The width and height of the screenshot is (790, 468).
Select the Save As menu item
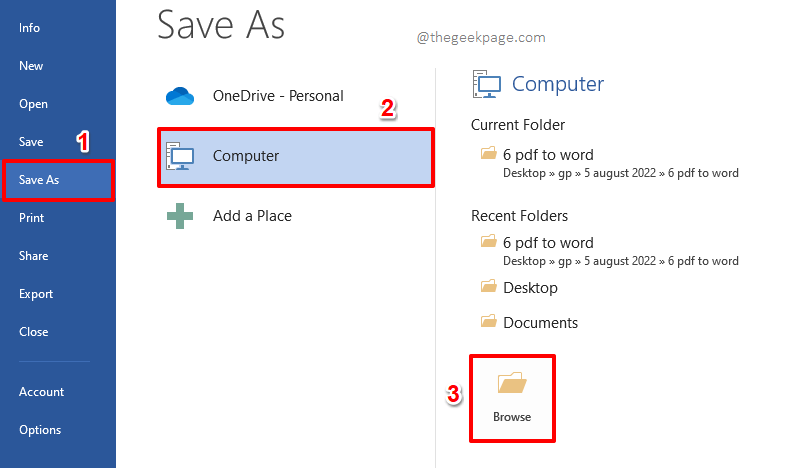(38, 180)
